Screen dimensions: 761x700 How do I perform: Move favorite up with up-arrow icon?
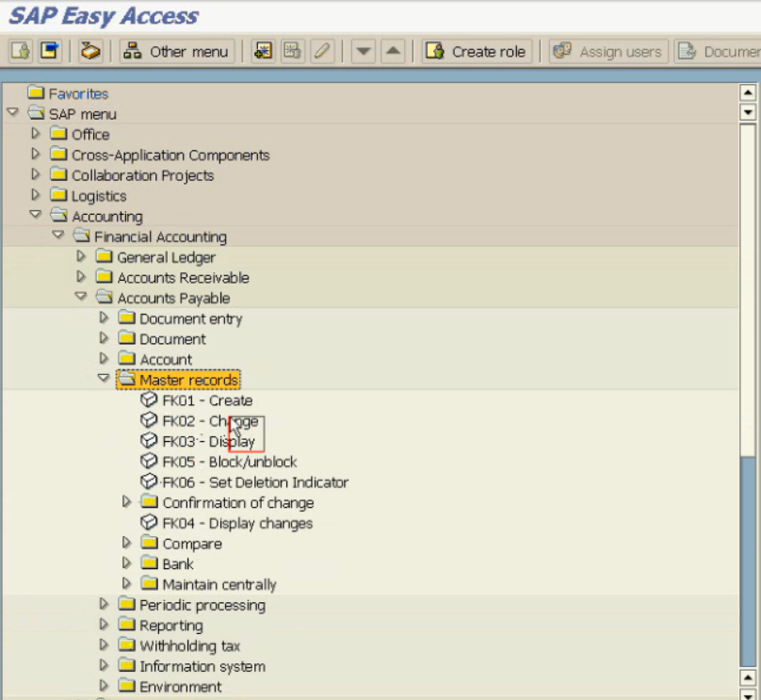point(393,51)
